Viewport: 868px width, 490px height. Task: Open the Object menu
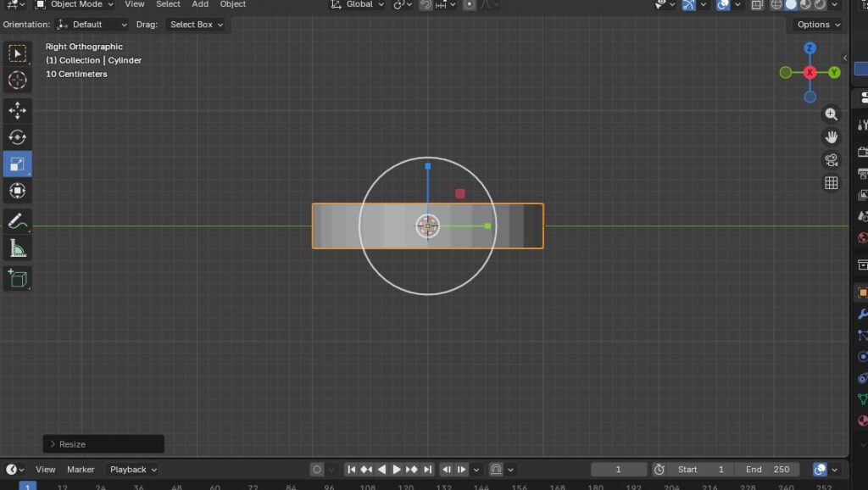(x=232, y=4)
